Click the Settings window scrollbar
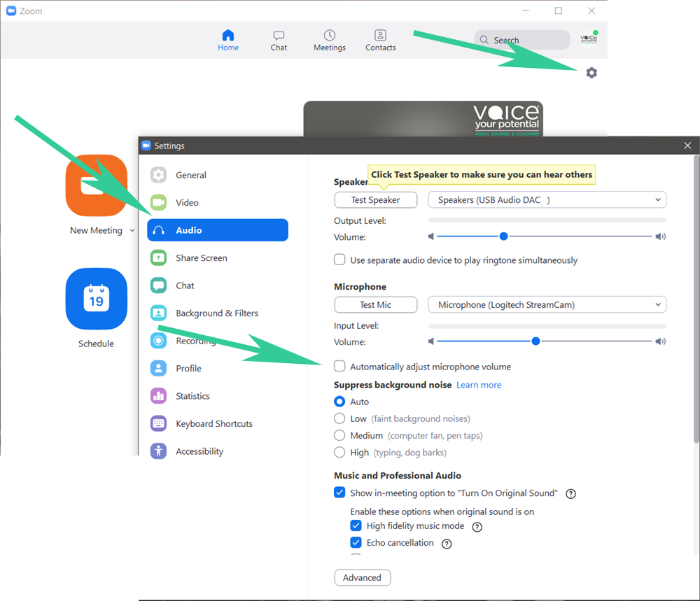 [x=696, y=299]
